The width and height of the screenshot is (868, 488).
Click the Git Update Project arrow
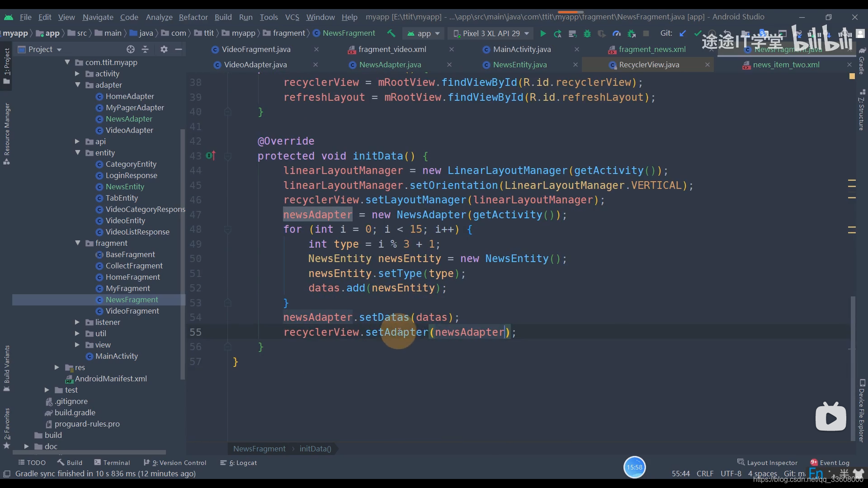click(x=683, y=33)
